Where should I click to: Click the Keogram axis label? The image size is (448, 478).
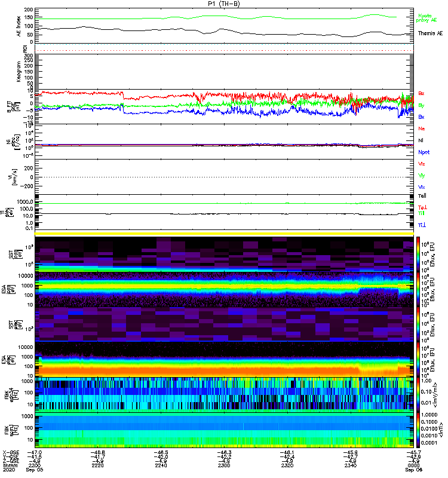[x=19, y=72]
